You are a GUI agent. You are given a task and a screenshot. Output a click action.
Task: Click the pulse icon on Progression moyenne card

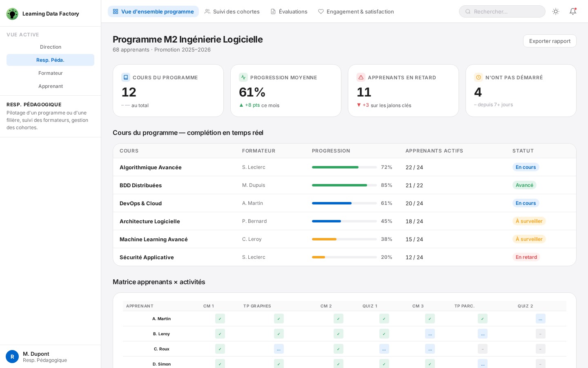point(243,77)
